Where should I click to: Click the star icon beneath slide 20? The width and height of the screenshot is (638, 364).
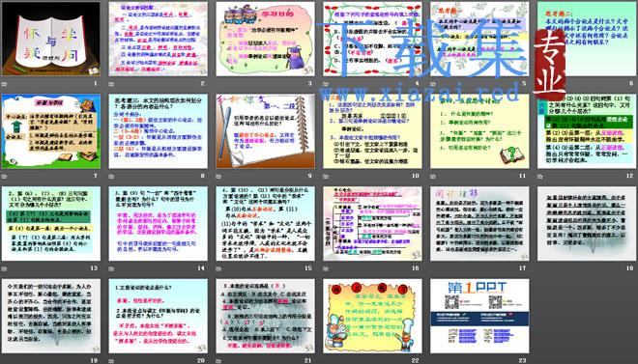[x=111, y=360]
